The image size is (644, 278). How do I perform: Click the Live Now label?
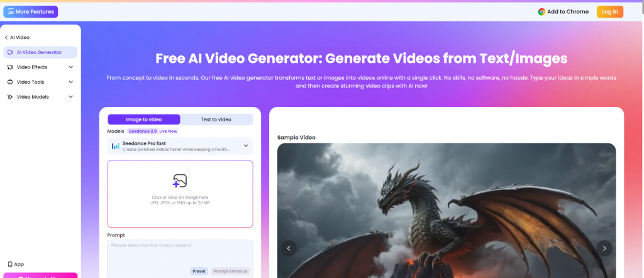(x=169, y=131)
